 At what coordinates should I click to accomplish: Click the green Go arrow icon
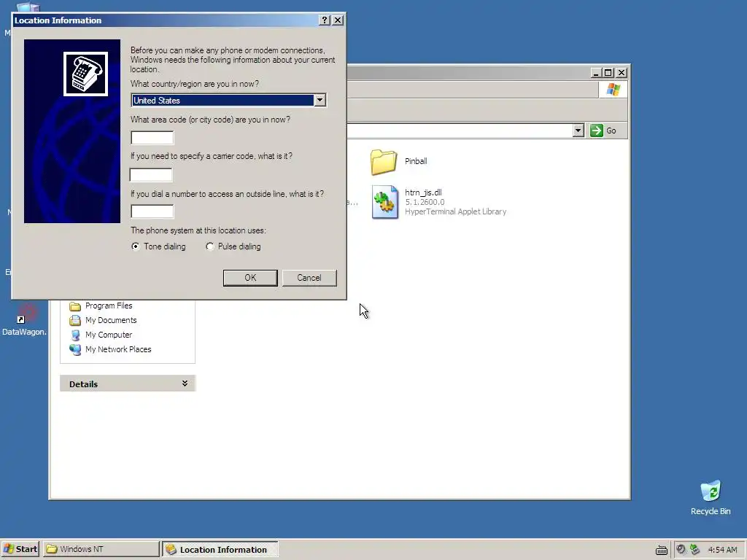point(597,131)
